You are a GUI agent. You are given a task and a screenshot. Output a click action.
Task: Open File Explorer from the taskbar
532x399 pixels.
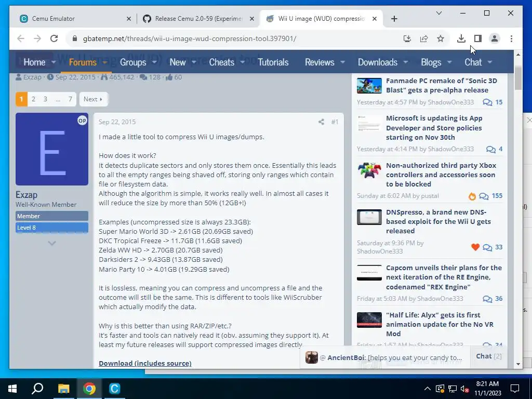(63, 389)
